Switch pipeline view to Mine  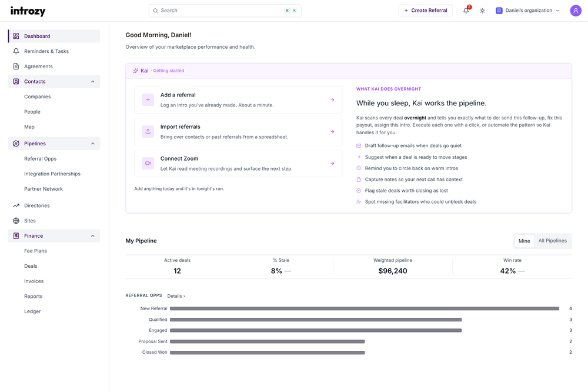click(x=524, y=241)
